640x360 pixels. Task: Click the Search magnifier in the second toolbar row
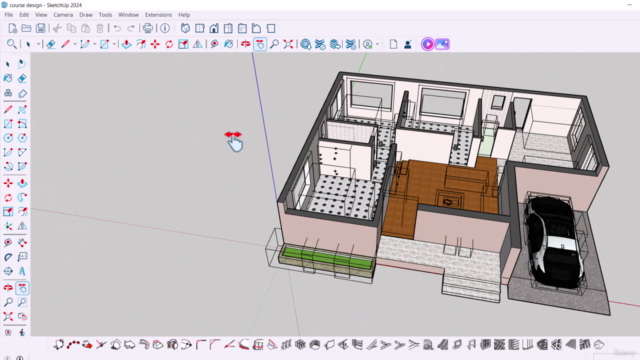pyautogui.click(x=11, y=44)
